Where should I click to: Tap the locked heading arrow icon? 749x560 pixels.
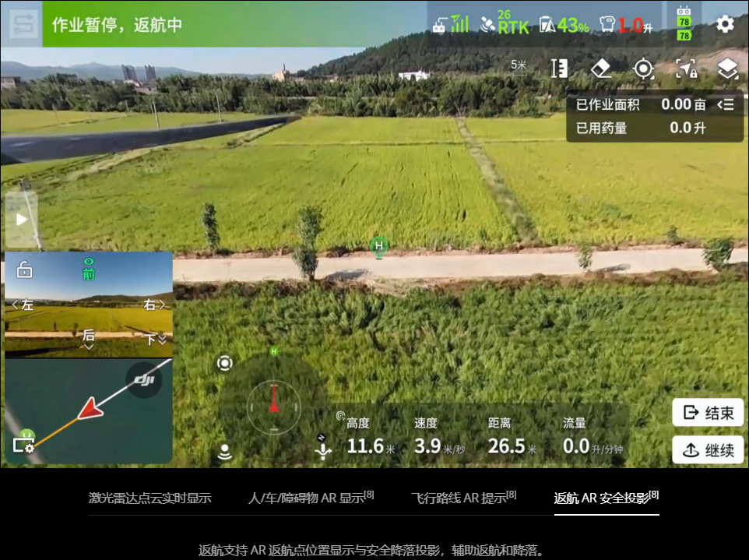pyautogui.click(x=685, y=69)
